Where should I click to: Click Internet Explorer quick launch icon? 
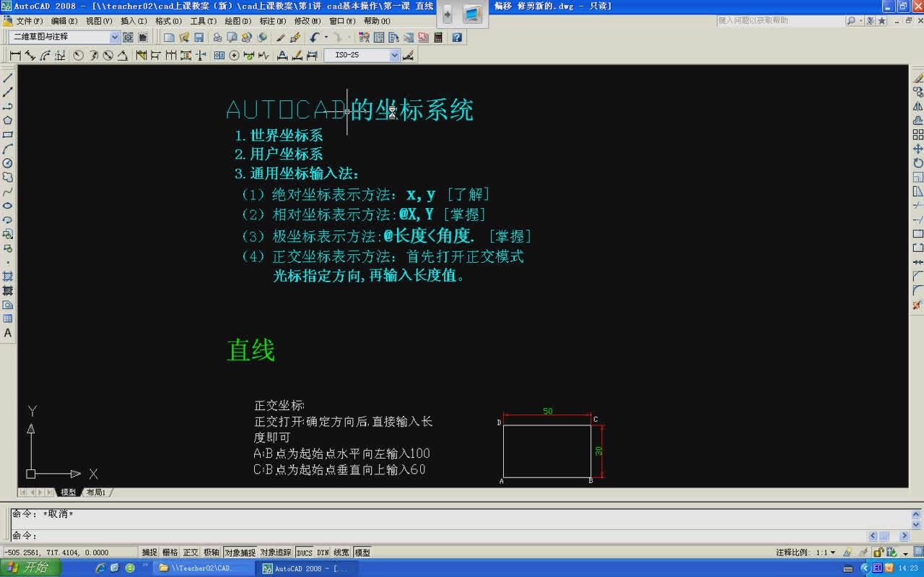tap(100, 568)
